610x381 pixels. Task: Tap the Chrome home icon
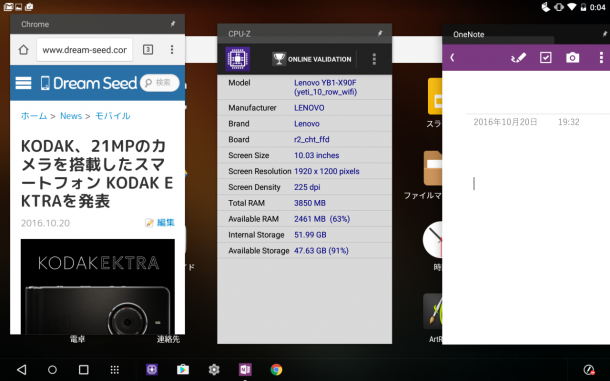pos(23,50)
